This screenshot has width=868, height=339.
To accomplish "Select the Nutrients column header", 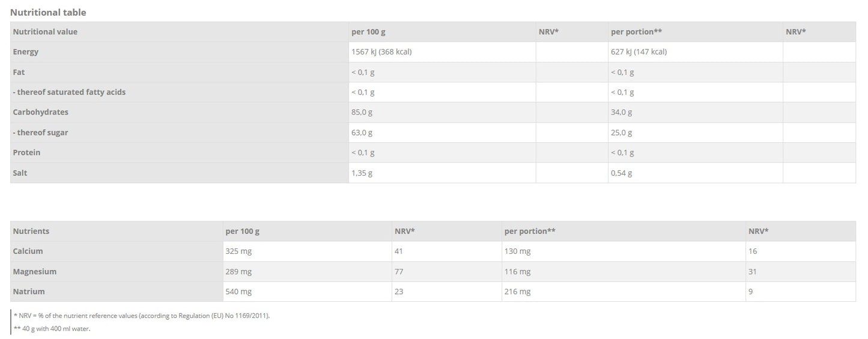I will coord(31,231).
